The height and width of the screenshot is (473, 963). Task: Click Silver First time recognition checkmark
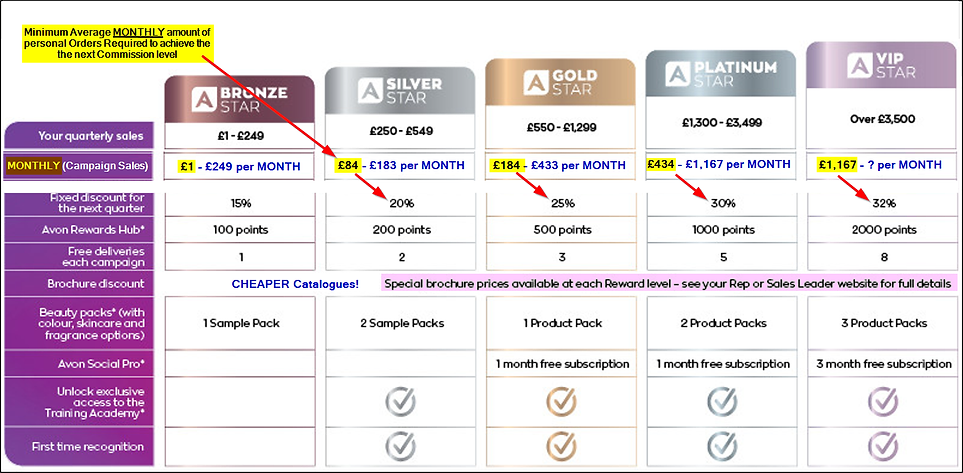[400, 447]
